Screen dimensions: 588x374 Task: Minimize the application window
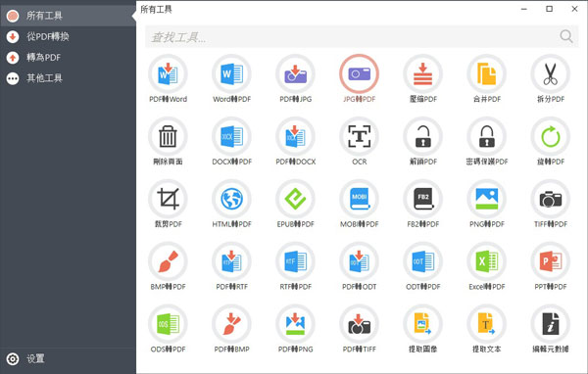click(x=524, y=9)
